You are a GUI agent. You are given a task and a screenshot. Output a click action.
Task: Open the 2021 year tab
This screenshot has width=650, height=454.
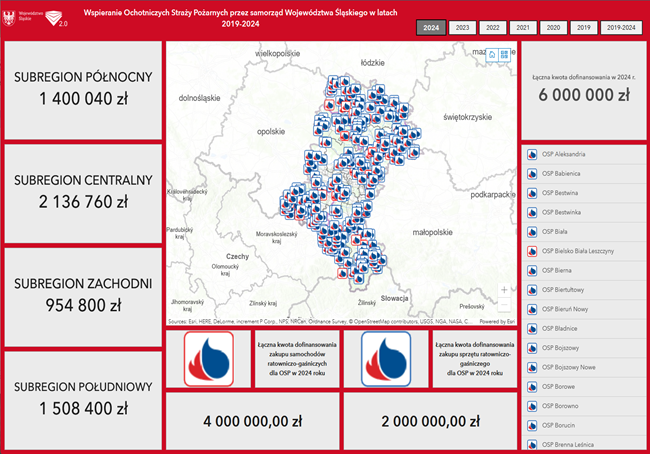[522, 28]
